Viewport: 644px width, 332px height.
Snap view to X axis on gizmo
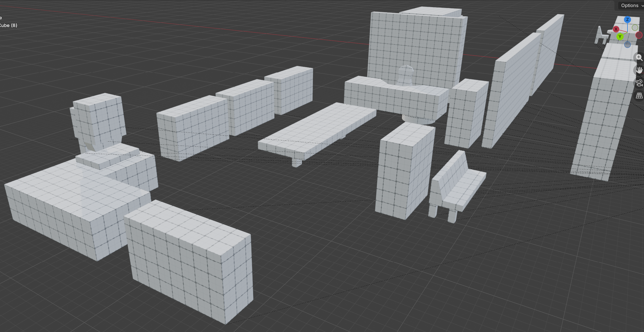(x=616, y=29)
